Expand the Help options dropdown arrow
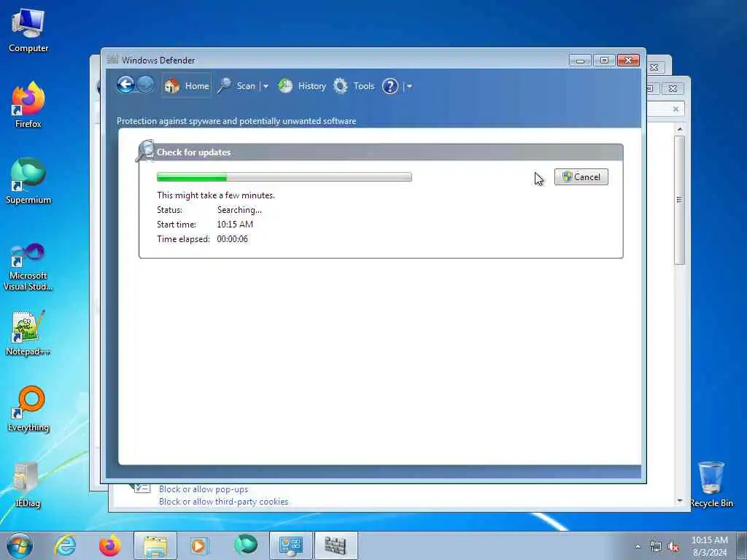Viewport: 747px width, 560px height. click(410, 86)
